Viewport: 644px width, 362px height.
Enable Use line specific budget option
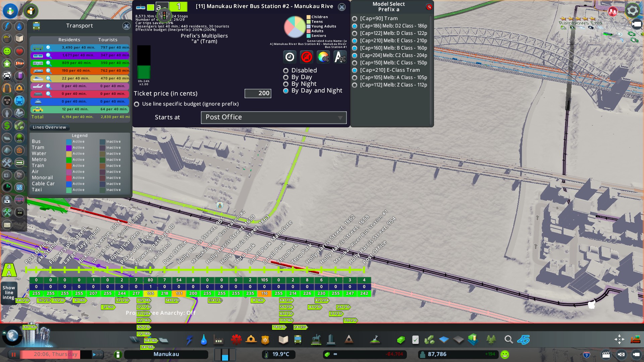[x=137, y=104]
